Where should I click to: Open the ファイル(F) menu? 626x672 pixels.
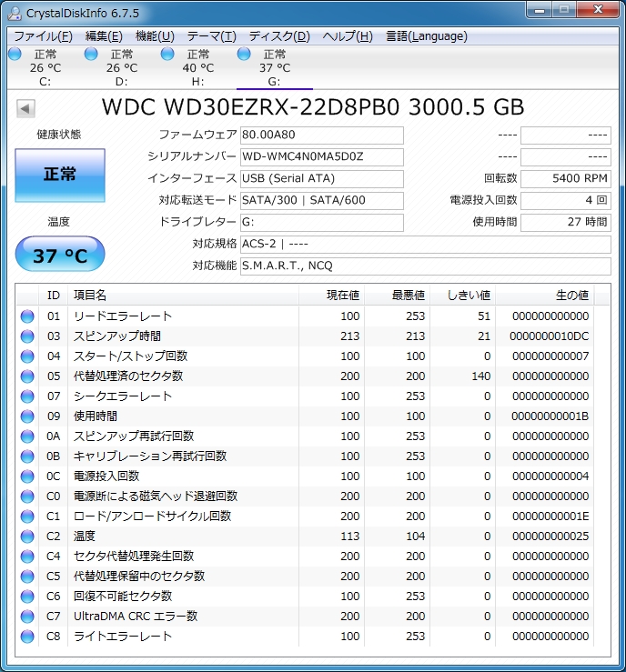tap(44, 36)
